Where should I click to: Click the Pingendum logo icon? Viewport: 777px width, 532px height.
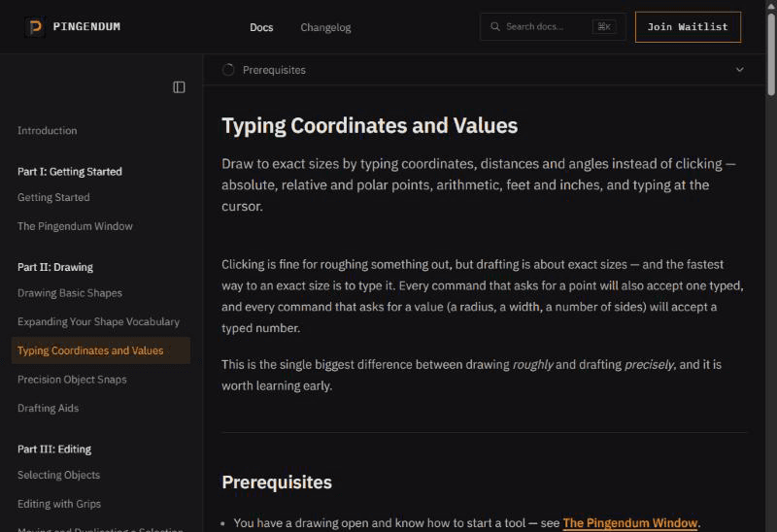pyautogui.click(x=35, y=27)
